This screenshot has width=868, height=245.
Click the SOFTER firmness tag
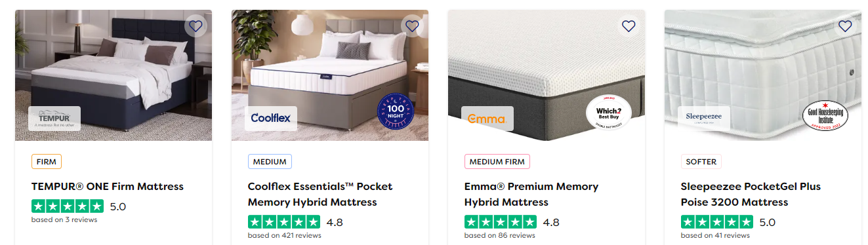[701, 161]
